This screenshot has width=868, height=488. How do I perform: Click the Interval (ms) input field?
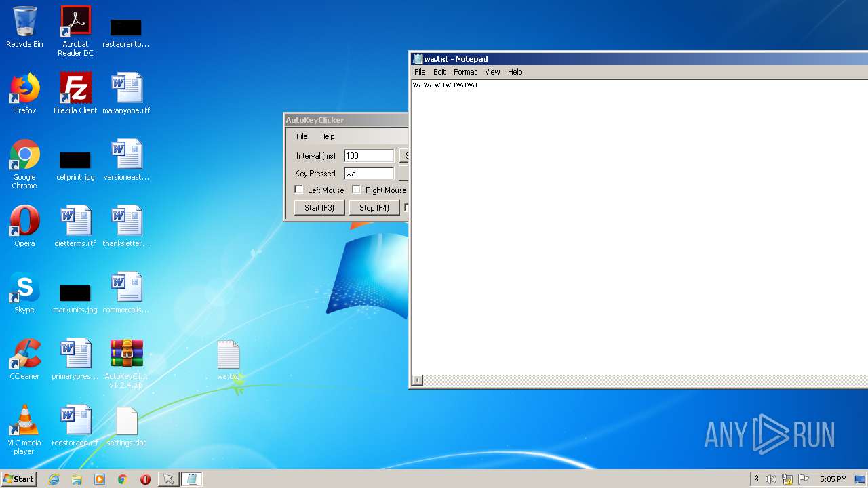(x=369, y=156)
